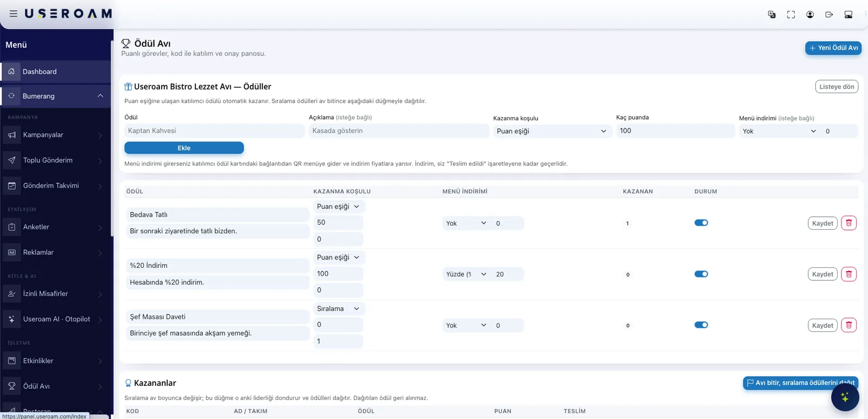Open the language translate icon
Image resolution: width=868 pixels, height=419 pixels.
[x=771, y=15]
